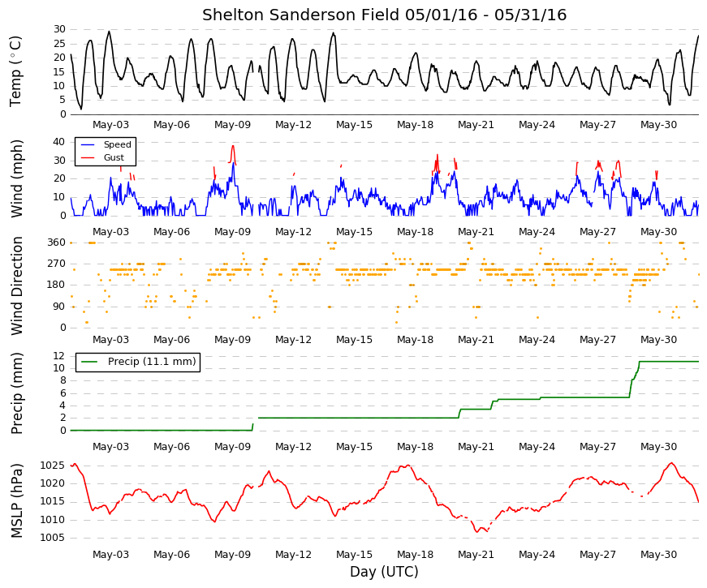Screen dimensions: 707x588
Task: Click May-15 tick under wind direction plot
Action: pos(354,340)
